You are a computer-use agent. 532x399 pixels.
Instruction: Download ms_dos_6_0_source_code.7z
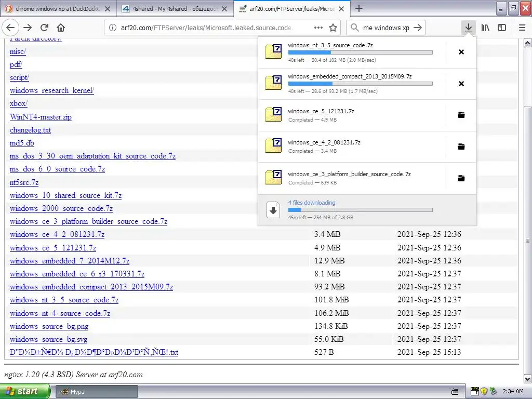pos(57,169)
